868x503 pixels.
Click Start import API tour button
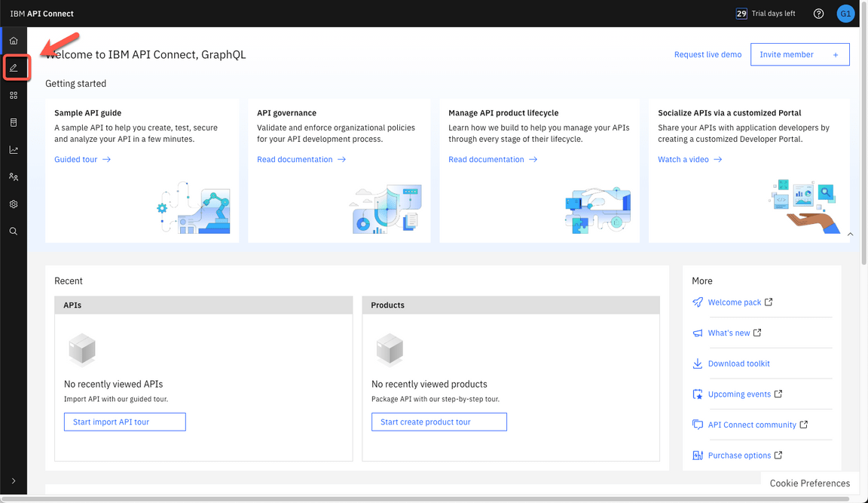tap(124, 422)
